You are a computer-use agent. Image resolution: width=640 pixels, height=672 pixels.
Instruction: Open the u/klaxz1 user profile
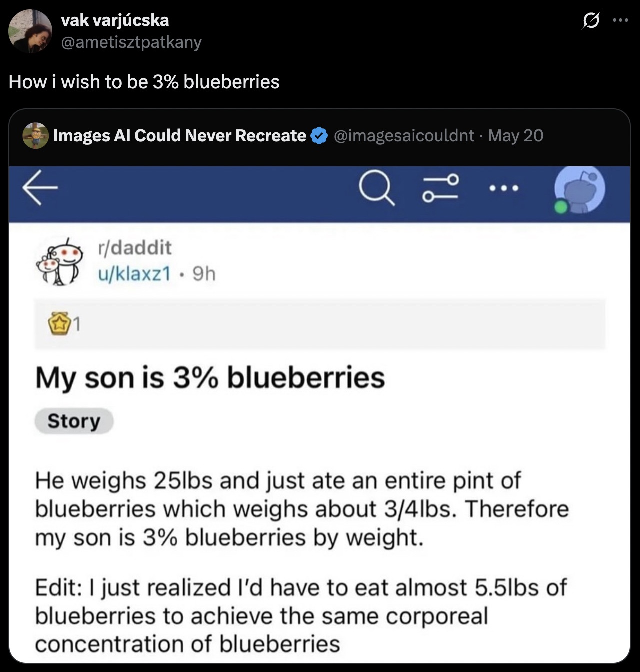[135, 274]
